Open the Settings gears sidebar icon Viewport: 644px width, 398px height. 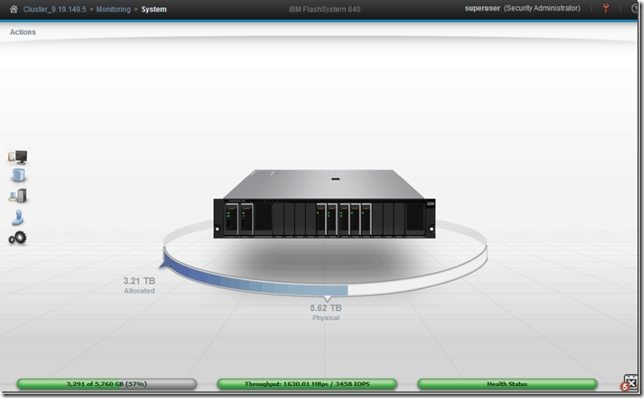click(18, 238)
